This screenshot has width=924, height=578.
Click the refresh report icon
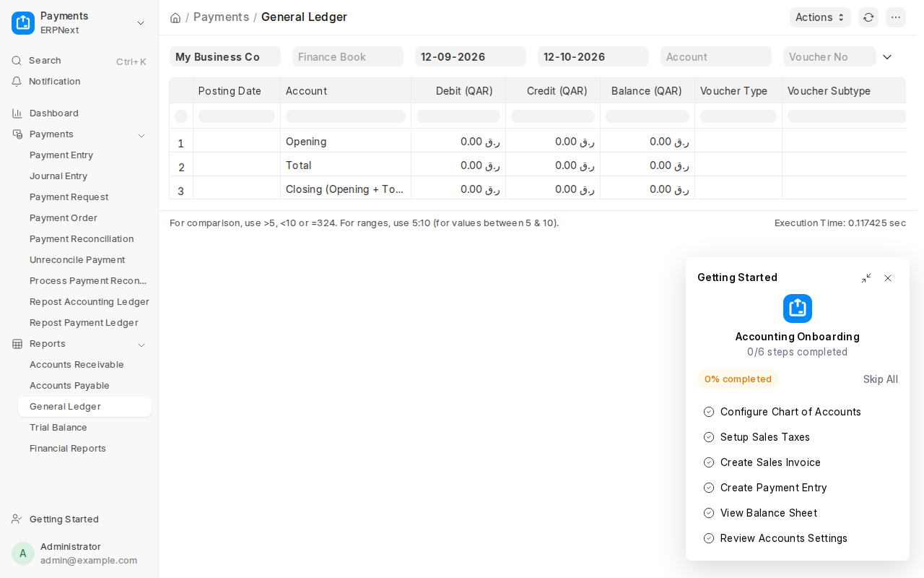868,17
